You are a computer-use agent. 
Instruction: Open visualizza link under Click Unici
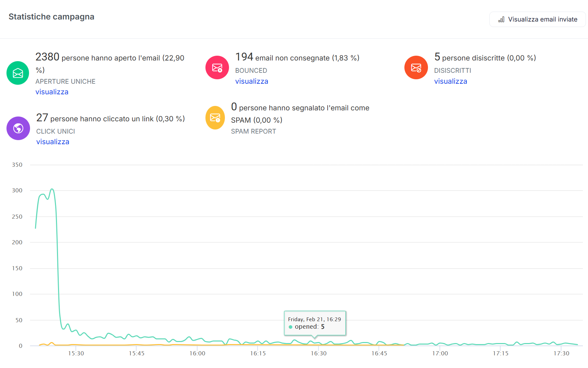[53, 142]
